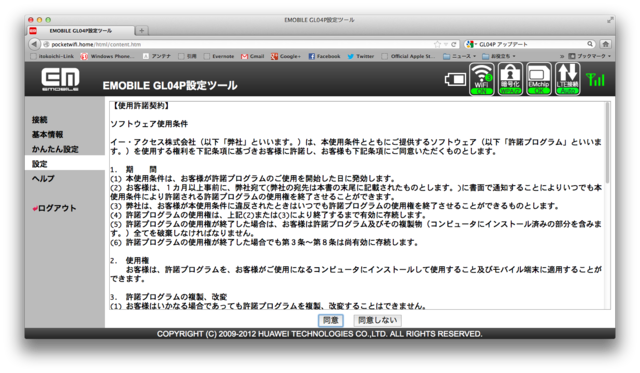Show hidden bookmarks with overflow chevron
Viewport: 640px width, 373px height.
562,56
